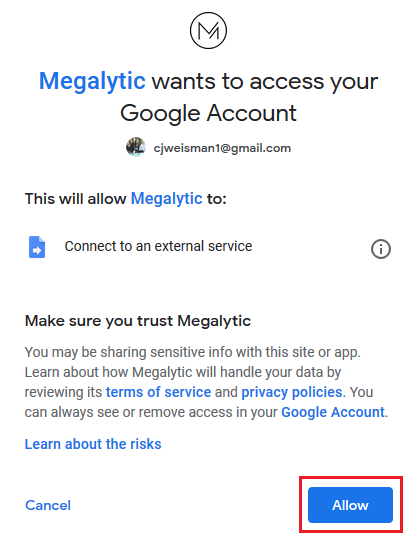Open 'Learn about the risks' link
417x544 pixels.
coord(93,444)
